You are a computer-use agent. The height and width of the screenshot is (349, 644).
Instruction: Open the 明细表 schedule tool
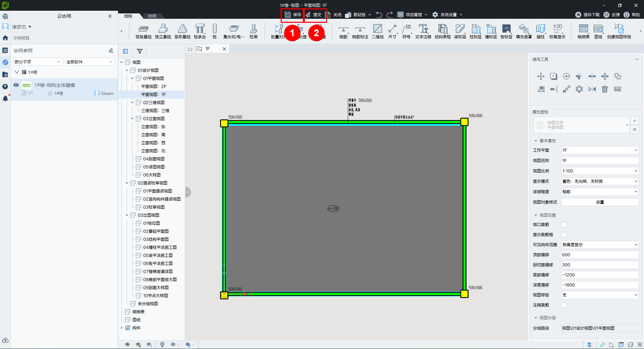tap(584, 32)
